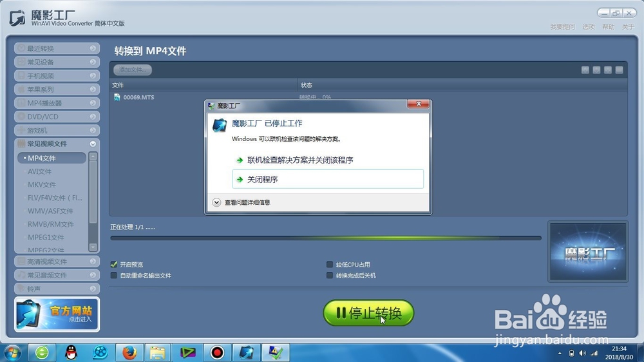
Task: Expand the 手机视频 category arrow
Action: (x=93, y=75)
